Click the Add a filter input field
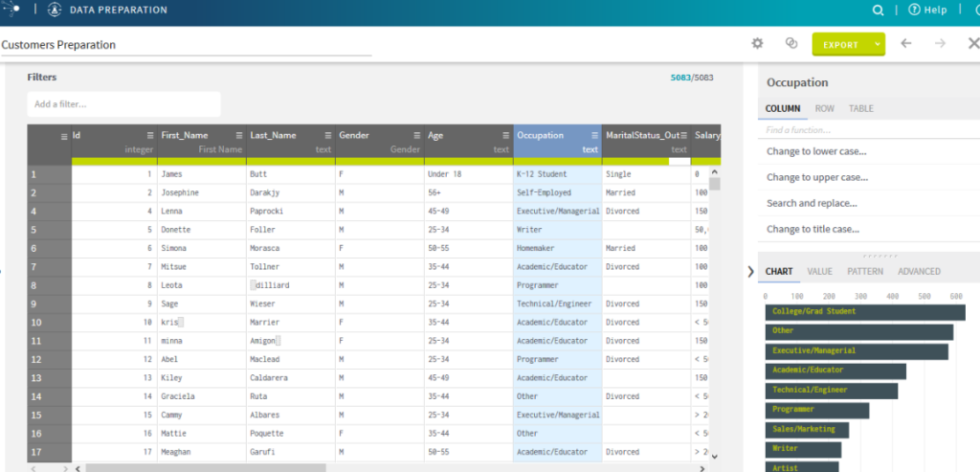Screen dimensions: 980x472 click(x=123, y=104)
